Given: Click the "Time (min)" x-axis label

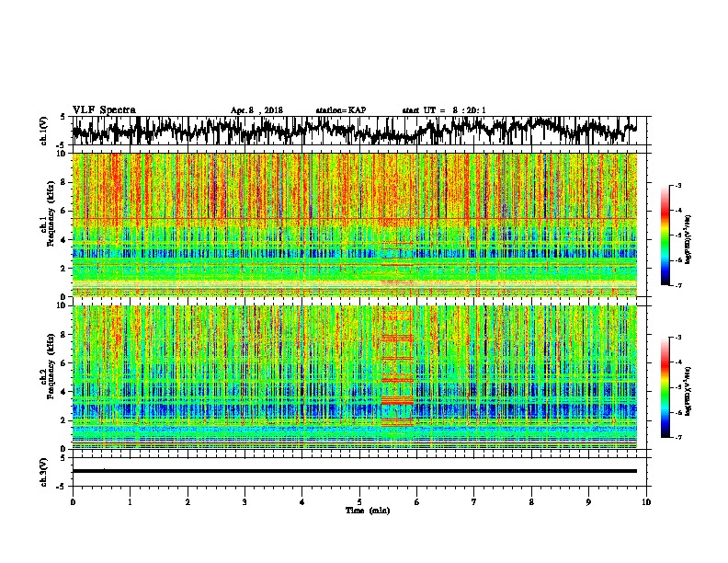Looking at the screenshot, I should [x=368, y=511].
